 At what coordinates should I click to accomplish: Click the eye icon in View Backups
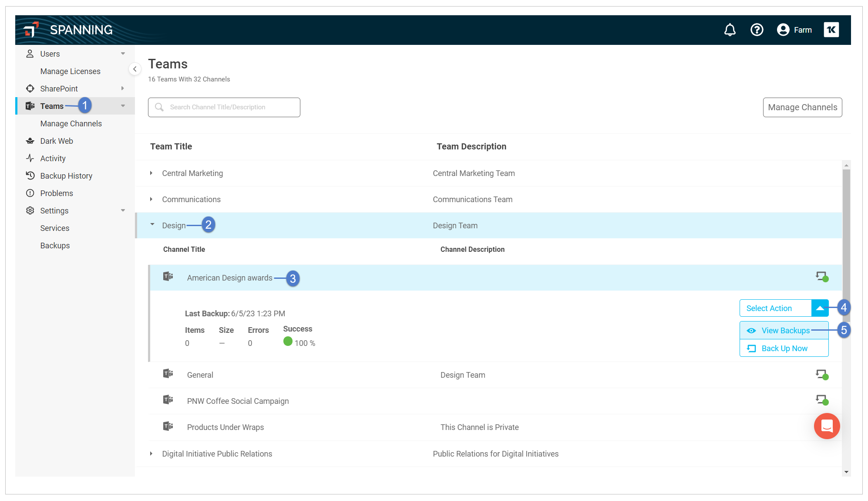[x=751, y=331]
